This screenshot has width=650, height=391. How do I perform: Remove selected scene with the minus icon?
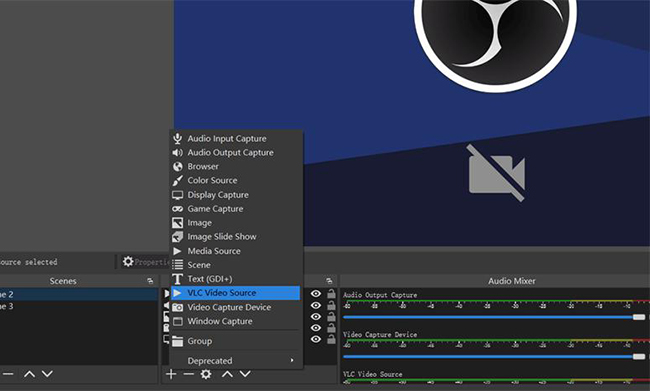point(8,374)
